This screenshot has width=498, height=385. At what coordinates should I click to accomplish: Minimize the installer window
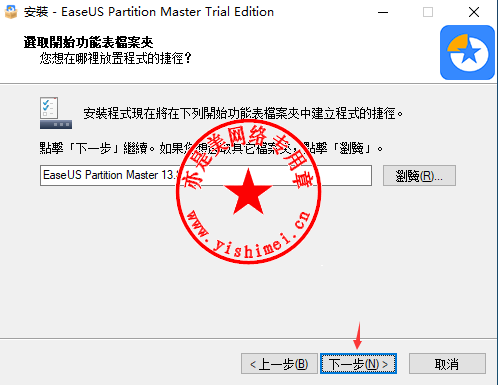(x=383, y=12)
